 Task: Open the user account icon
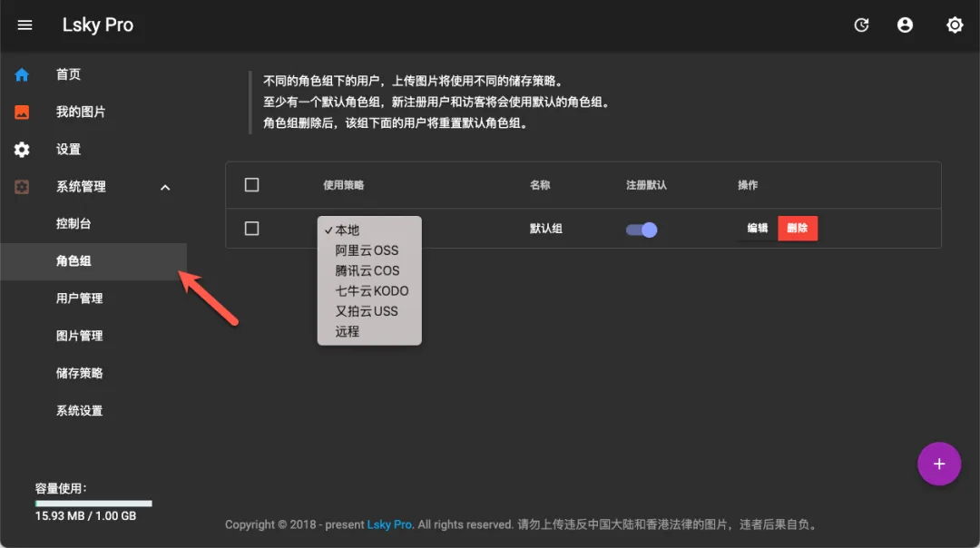(905, 25)
